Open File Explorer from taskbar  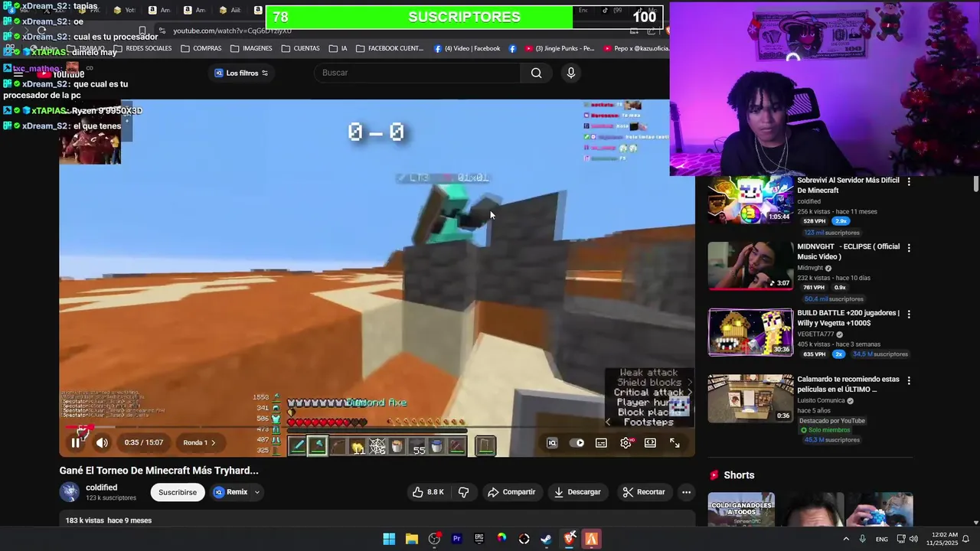pos(412,539)
